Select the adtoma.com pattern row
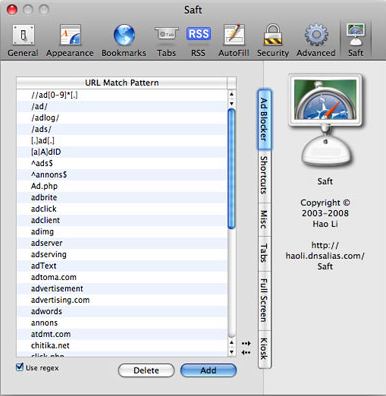 pos(122,277)
